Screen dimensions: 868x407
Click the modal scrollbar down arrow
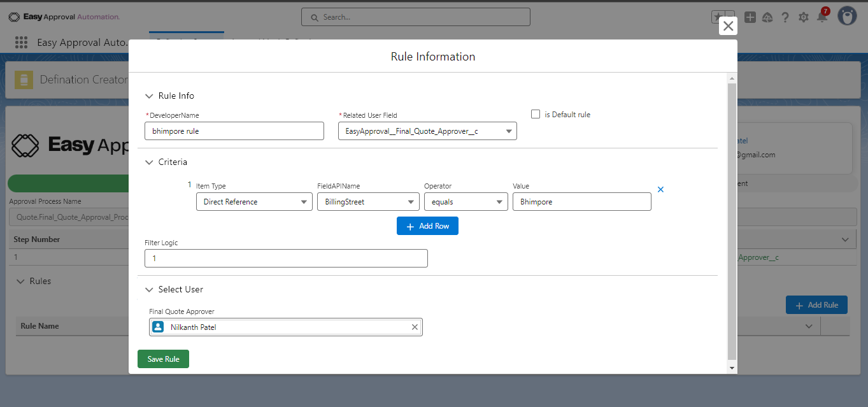732,368
